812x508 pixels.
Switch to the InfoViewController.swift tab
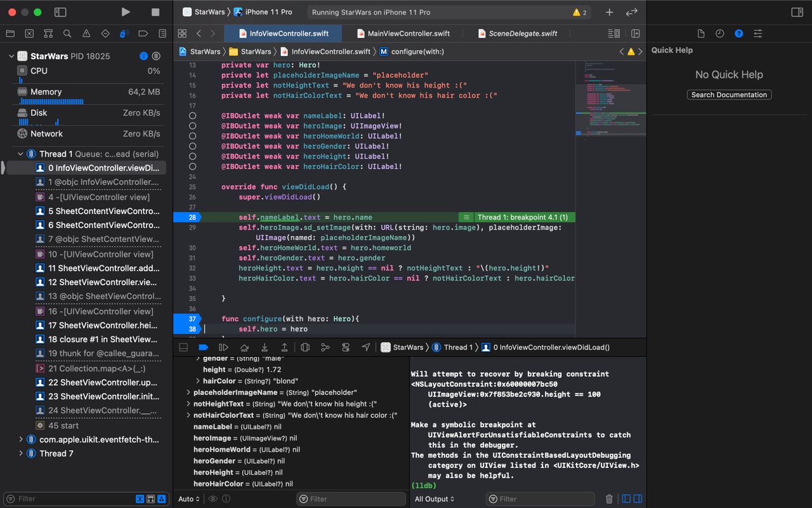(283, 34)
